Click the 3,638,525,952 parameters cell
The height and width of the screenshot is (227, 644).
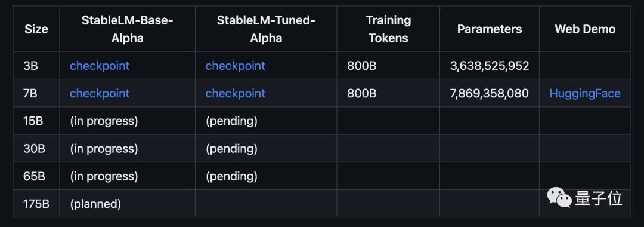click(x=490, y=66)
